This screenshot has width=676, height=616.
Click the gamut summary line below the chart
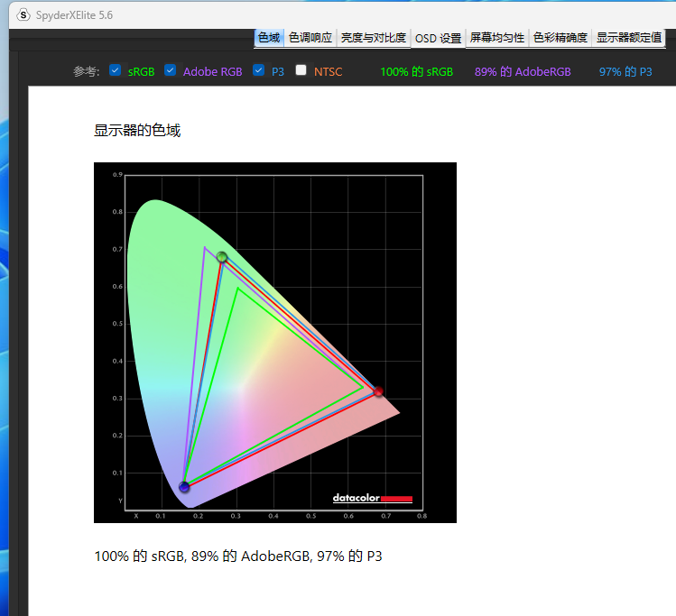tap(238, 556)
